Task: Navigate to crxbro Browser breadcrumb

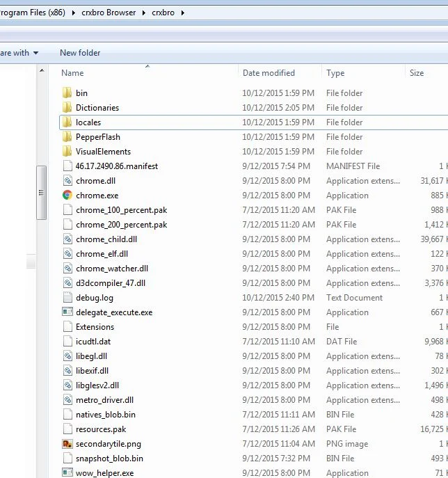Action: (x=109, y=13)
